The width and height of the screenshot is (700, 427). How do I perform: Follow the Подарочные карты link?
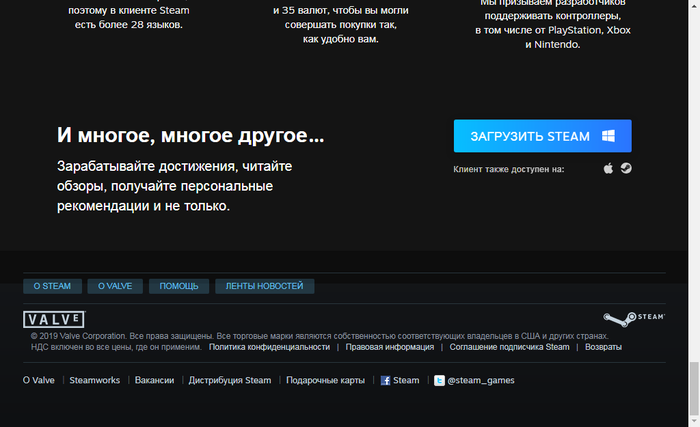325,380
